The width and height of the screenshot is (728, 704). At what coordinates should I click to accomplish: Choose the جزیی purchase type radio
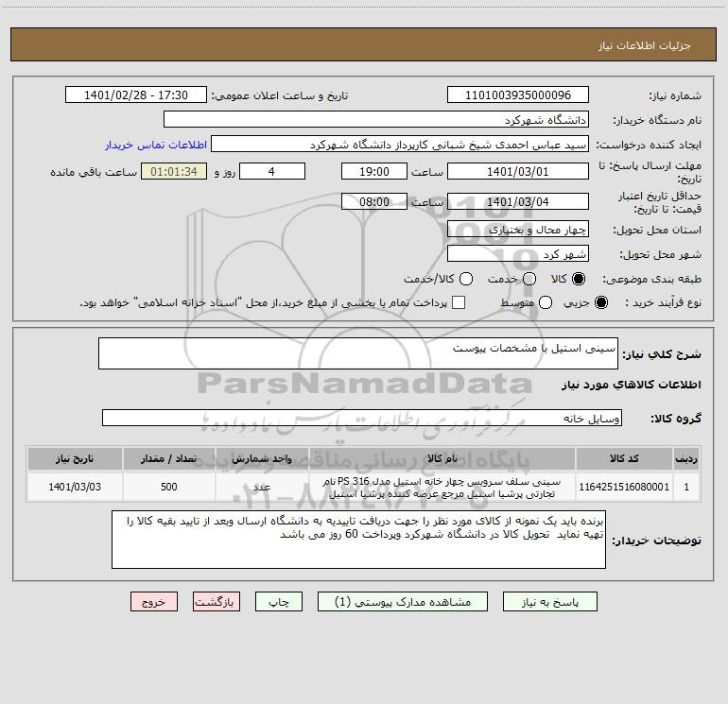(600, 302)
